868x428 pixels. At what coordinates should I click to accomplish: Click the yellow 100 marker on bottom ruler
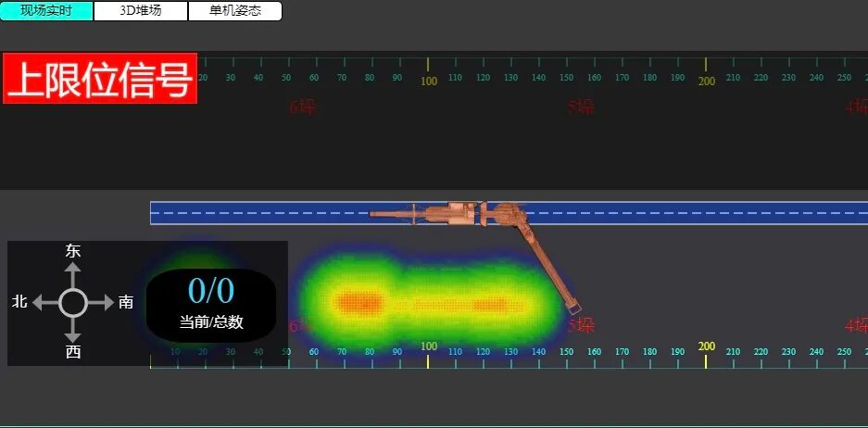coord(429,346)
